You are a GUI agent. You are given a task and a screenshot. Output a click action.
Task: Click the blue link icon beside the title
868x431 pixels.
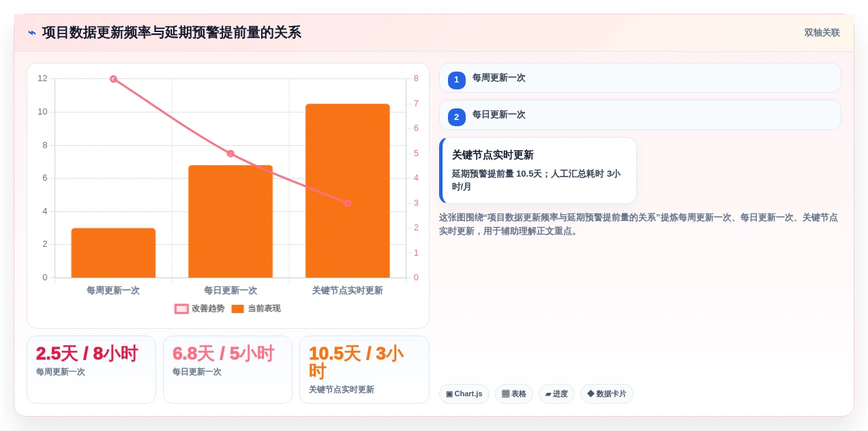(x=32, y=33)
